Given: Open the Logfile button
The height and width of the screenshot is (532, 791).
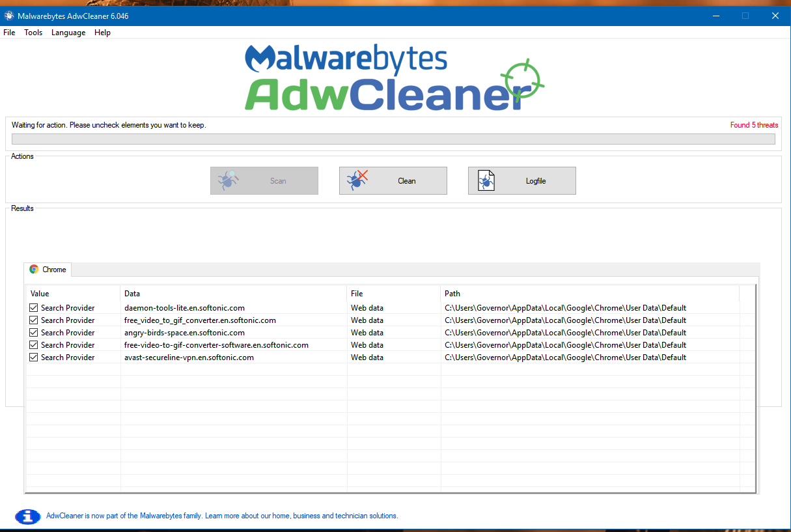Looking at the screenshot, I should (x=522, y=181).
